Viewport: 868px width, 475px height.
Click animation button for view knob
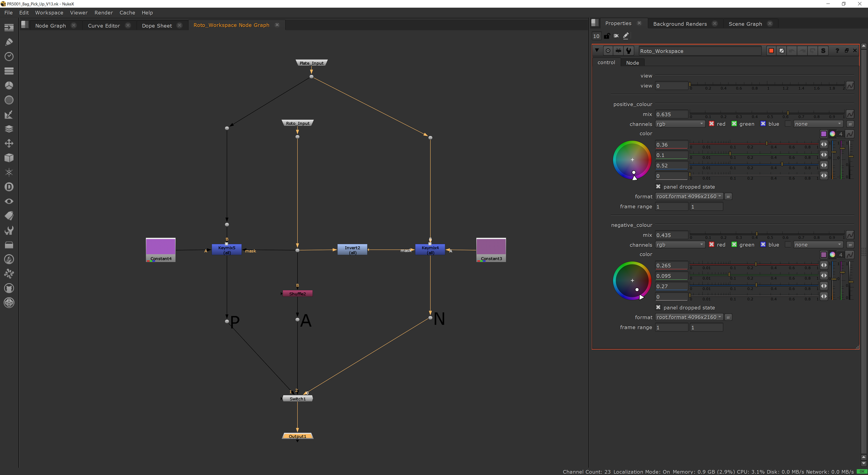point(850,86)
